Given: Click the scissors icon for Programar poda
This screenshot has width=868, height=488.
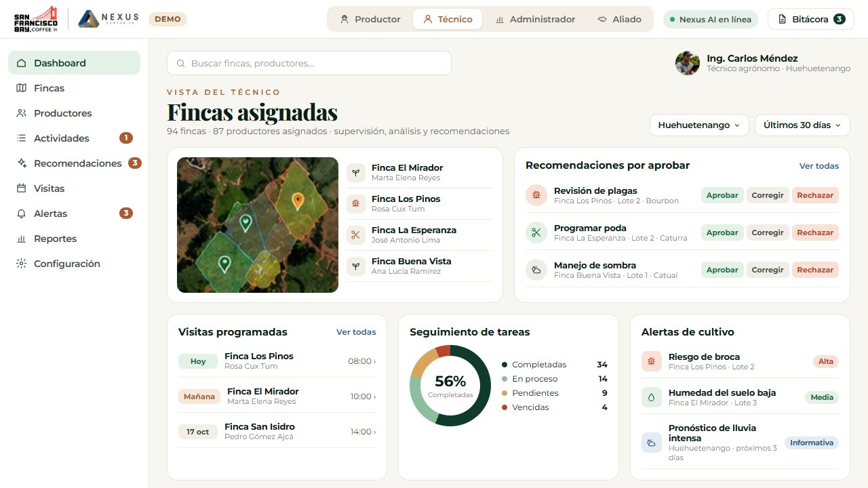Looking at the screenshot, I should pos(536,232).
